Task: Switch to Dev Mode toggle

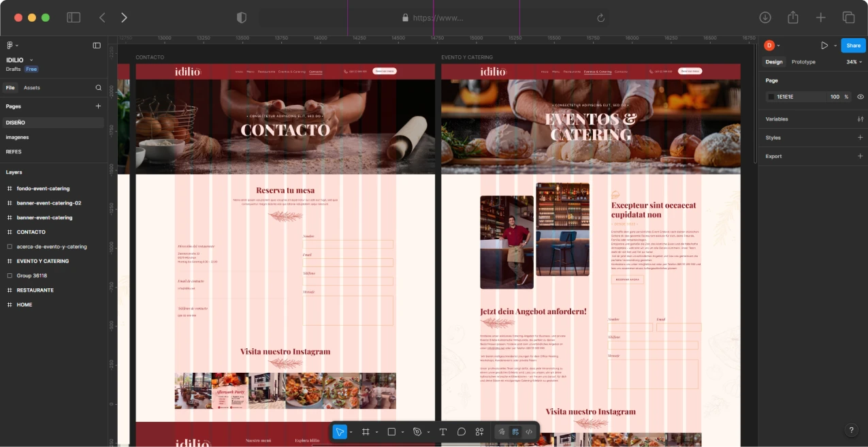Action: pyautogui.click(x=529, y=432)
